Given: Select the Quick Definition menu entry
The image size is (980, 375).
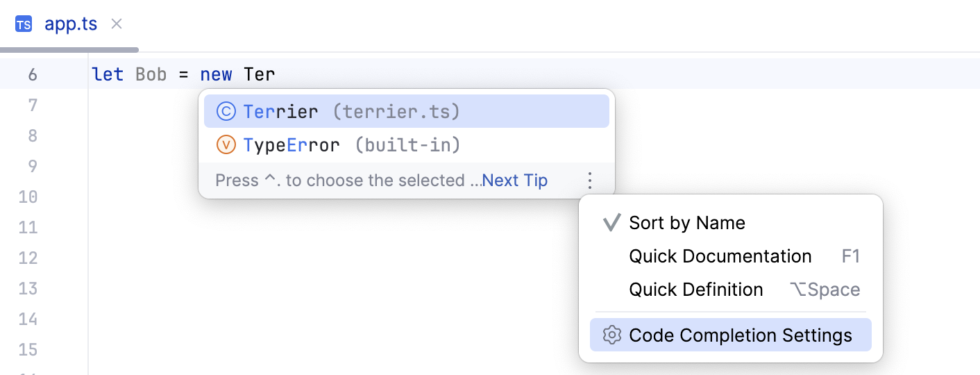Looking at the screenshot, I should point(695,290).
